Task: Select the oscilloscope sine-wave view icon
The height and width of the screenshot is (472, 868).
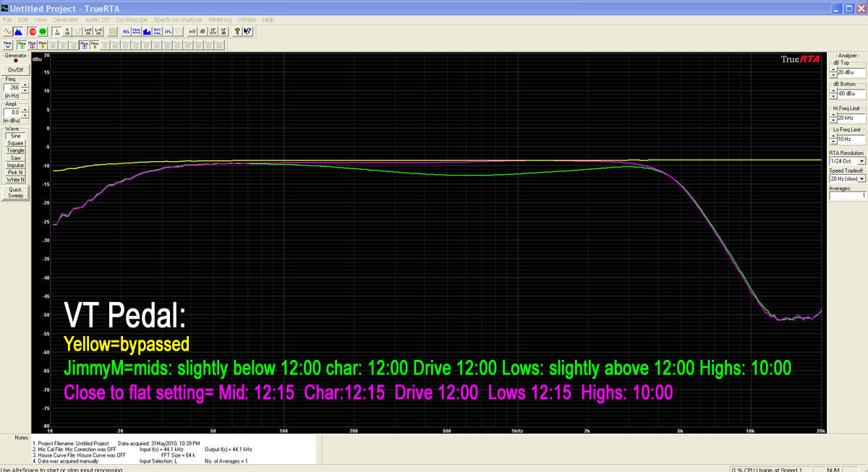Action: 7,32
